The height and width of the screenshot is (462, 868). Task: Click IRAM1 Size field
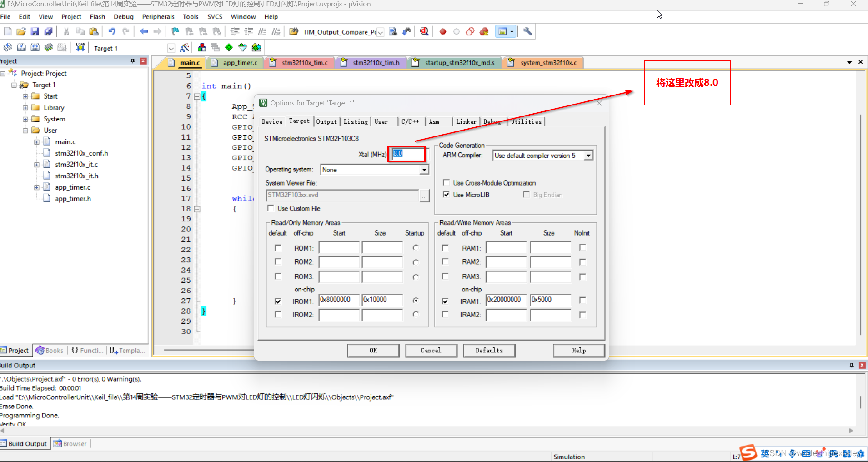(550, 300)
